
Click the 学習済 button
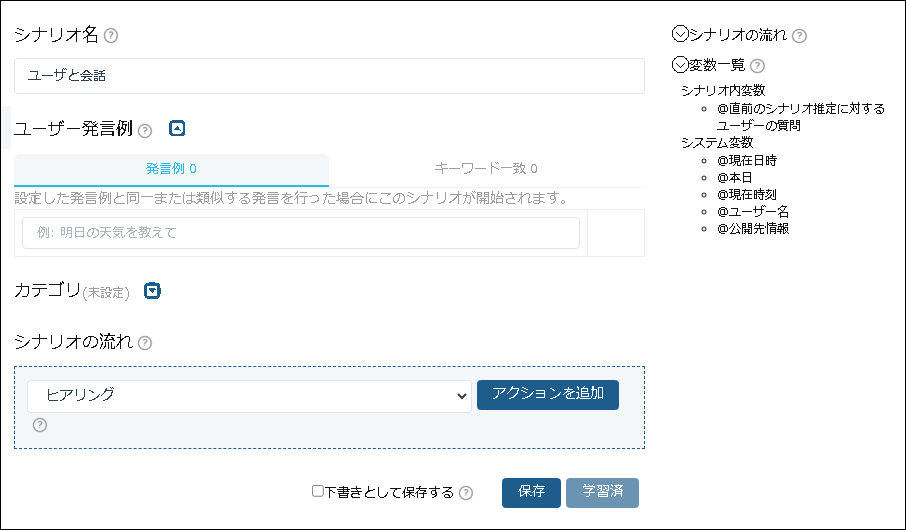(602, 492)
